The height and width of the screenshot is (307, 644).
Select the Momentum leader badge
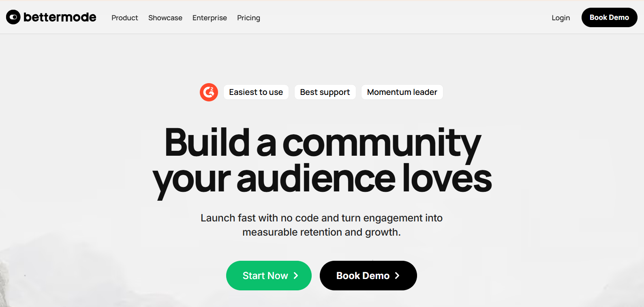(x=402, y=92)
